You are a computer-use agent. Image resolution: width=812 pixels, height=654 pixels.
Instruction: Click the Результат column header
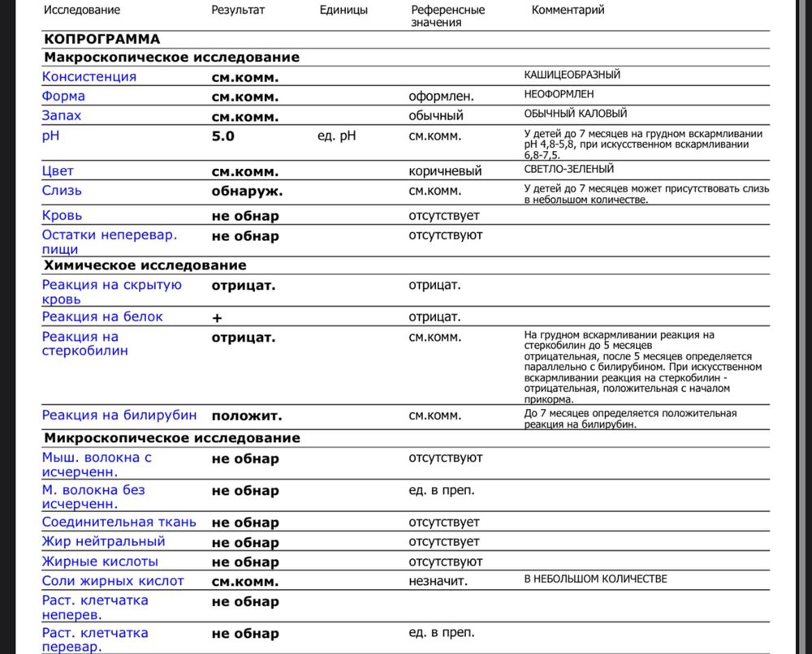coord(238,10)
